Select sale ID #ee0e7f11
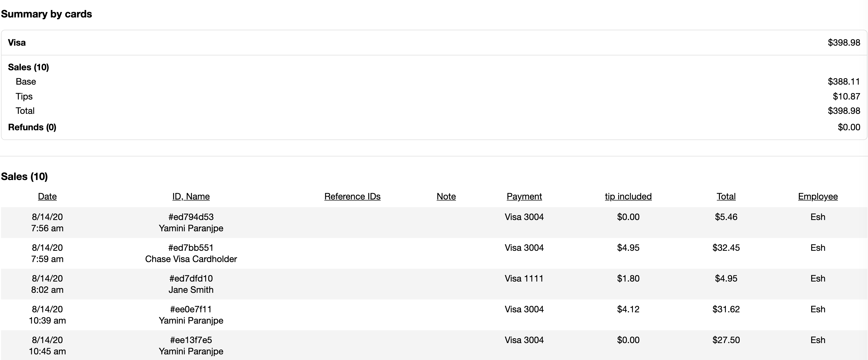 tap(191, 309)
